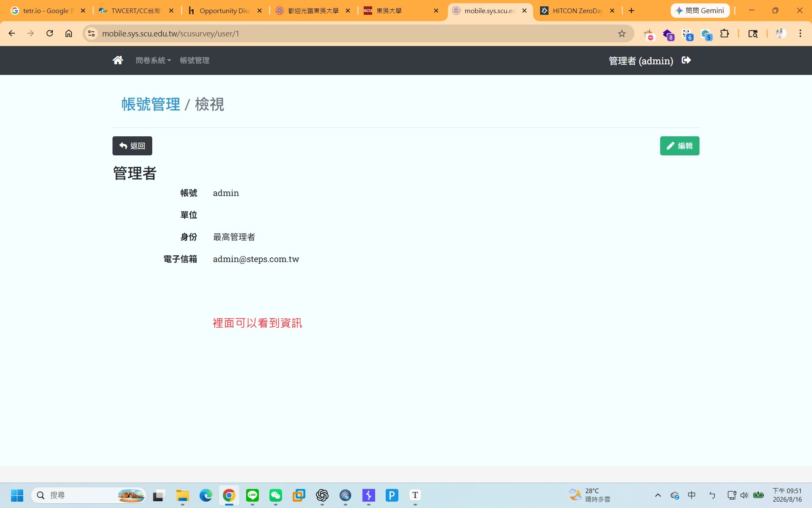
Task: Open Microsoft Edge from the taskbar
Action: [206, 495]
